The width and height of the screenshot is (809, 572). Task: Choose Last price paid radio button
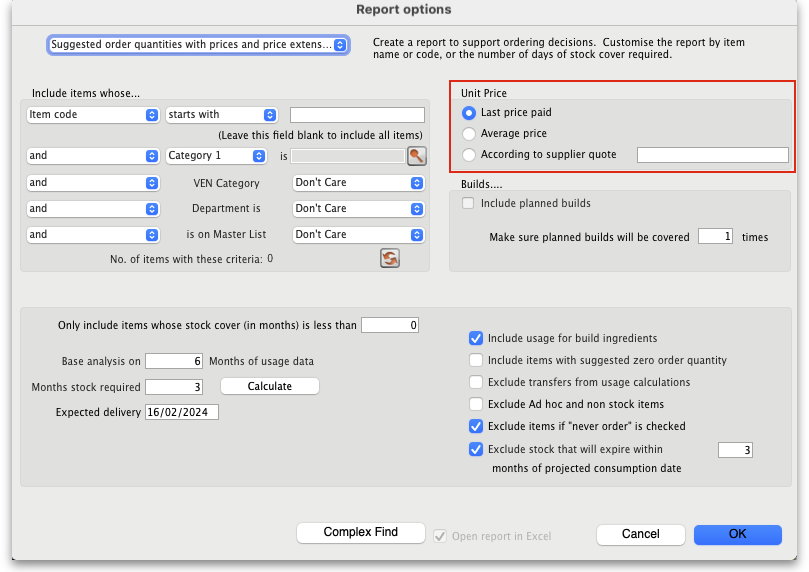(x=469, y=113)
